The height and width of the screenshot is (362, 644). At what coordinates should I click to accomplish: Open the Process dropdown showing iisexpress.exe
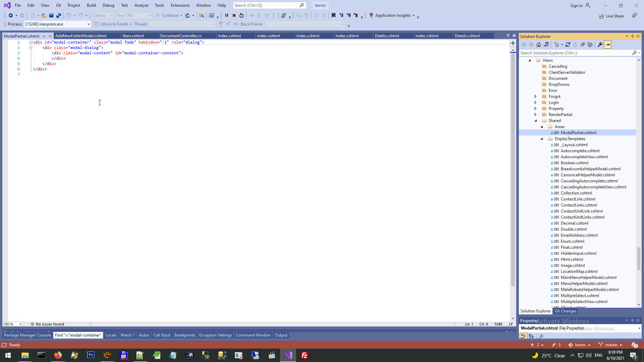89,24
